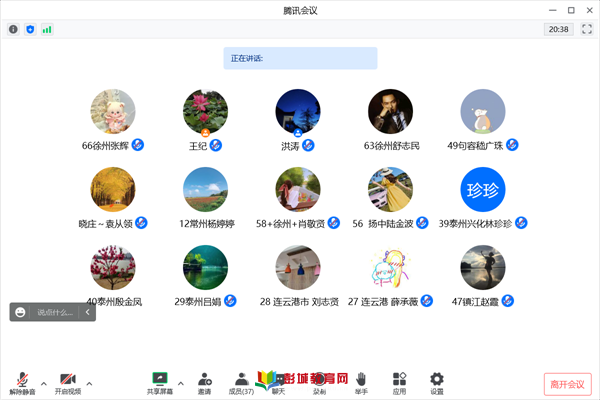Select avatar of 40泰州殷金凤
600x400 pixels.
point(113,268)
